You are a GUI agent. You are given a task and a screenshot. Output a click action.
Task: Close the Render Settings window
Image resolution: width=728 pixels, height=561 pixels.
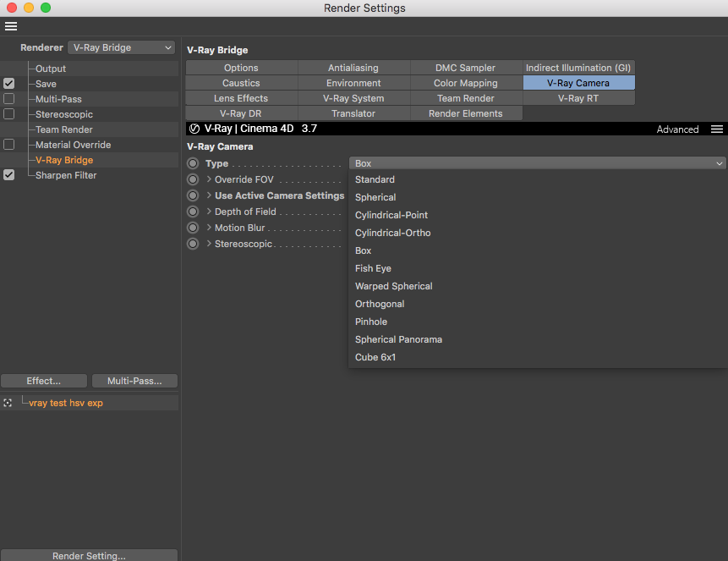(x=12, y=8)
